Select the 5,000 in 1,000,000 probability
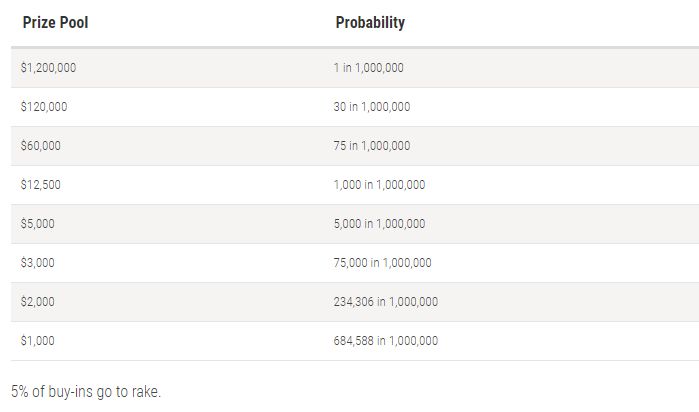The height and width of the screenshot is (412, 699). [379, 224]
